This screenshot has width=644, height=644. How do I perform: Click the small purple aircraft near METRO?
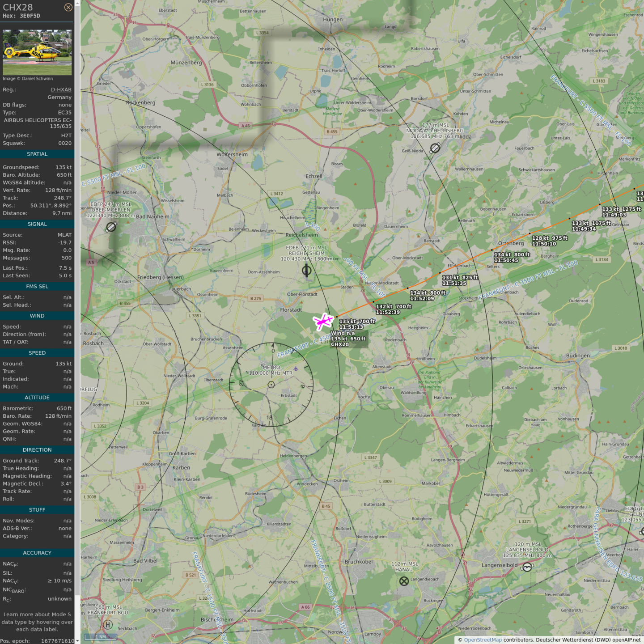(x=296, y=369)
